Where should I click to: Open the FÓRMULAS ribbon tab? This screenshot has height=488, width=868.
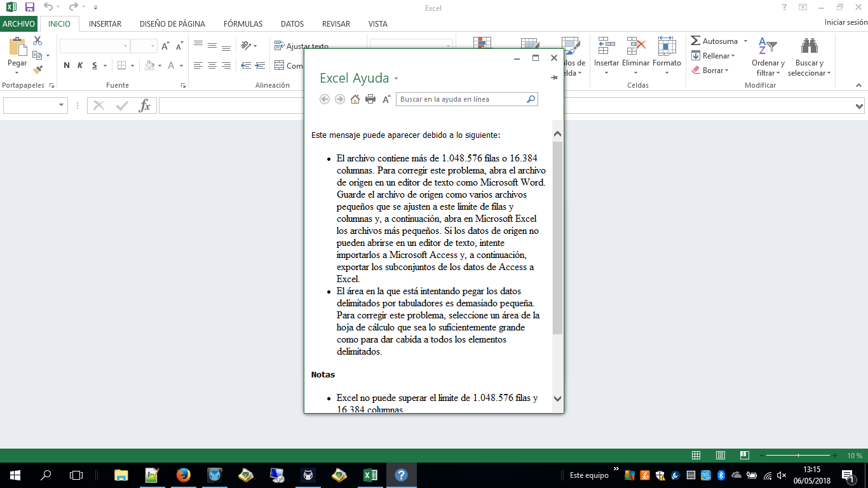[x=243, y=24]
